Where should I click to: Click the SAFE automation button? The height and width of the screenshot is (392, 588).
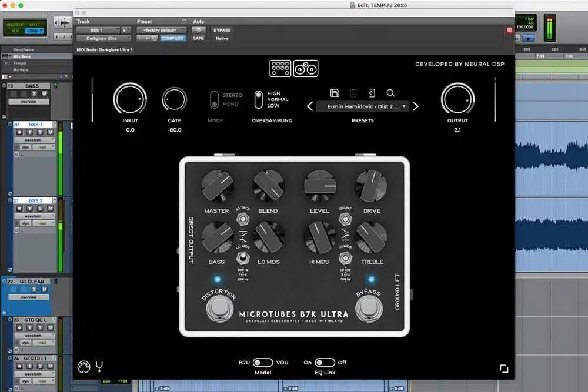coord(198,38)
